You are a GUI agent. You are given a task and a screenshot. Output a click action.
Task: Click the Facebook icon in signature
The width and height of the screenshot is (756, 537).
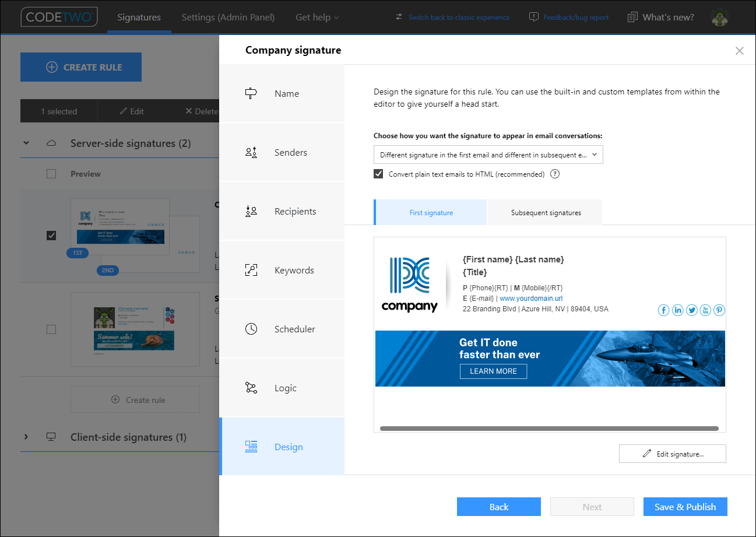click(x=664, y=310)
